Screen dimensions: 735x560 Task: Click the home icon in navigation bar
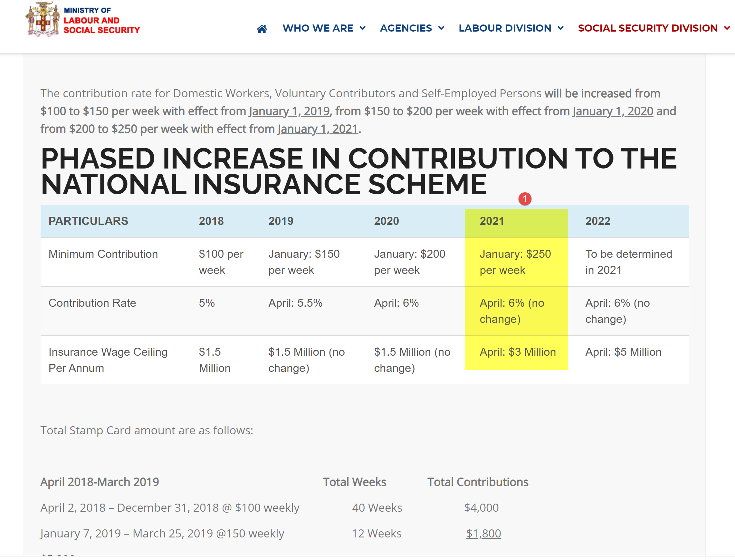pos(262,29)
